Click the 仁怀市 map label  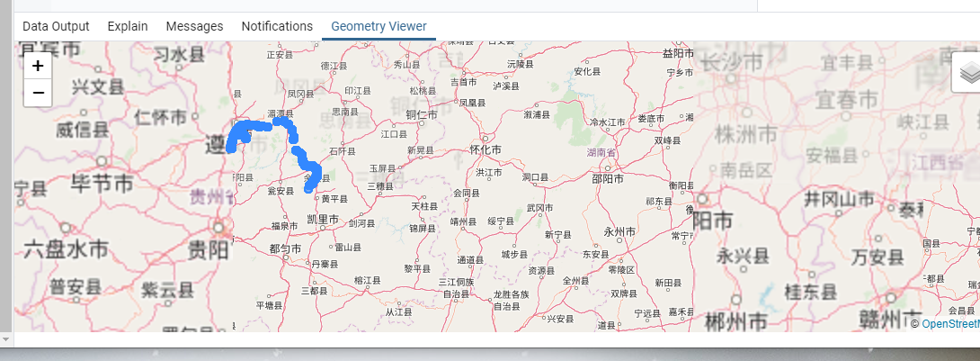pos(161,117)
